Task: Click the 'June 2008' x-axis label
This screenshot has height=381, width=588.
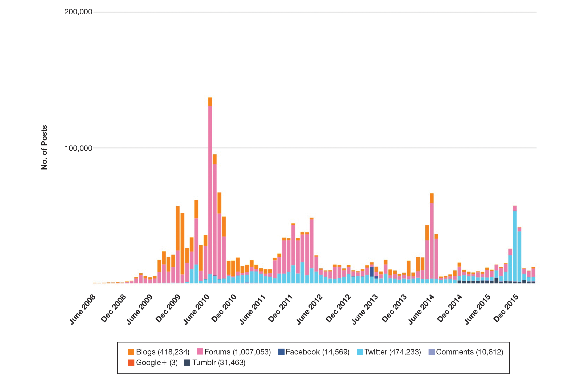Action: coord(83,309)
